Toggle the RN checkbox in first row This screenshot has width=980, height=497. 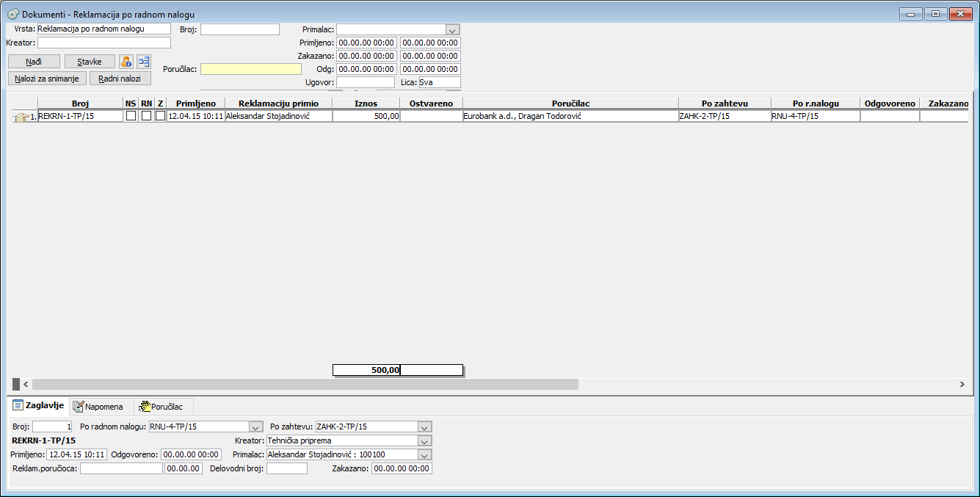[146, 116]
